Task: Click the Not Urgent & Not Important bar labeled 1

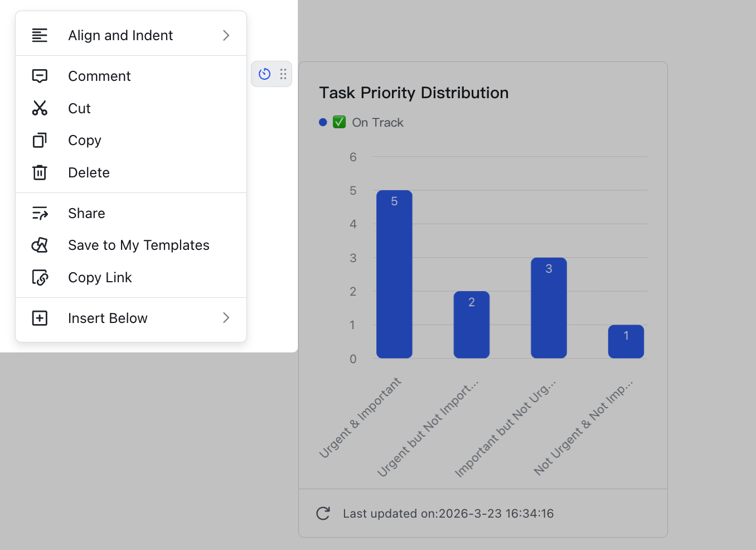Action: pos(626,341)
